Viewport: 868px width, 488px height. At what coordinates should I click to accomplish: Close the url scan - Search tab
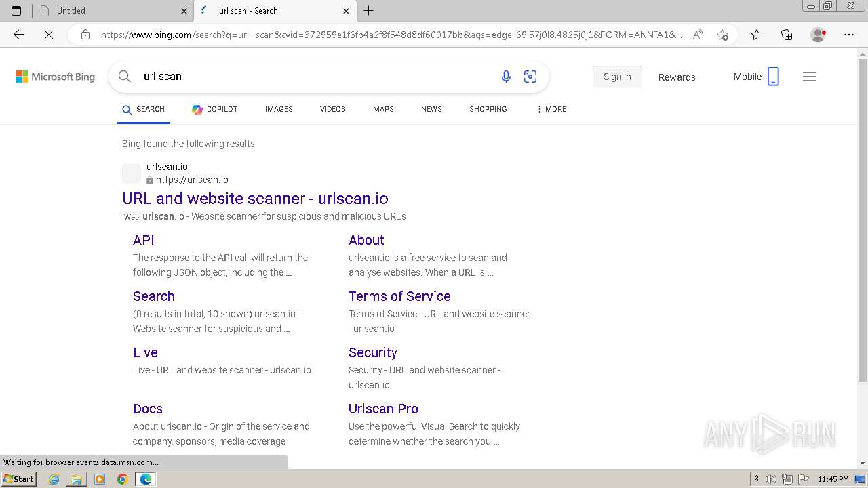(346, 11)
